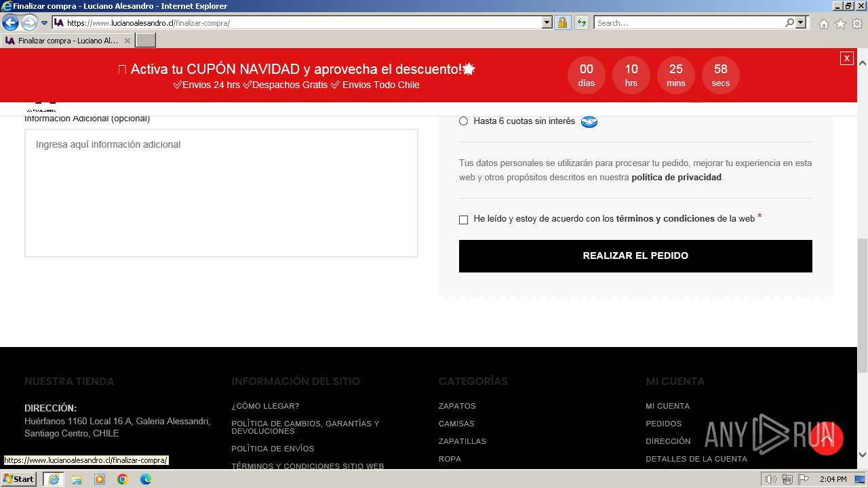Click the 10 hrs countdown circle

631,75
